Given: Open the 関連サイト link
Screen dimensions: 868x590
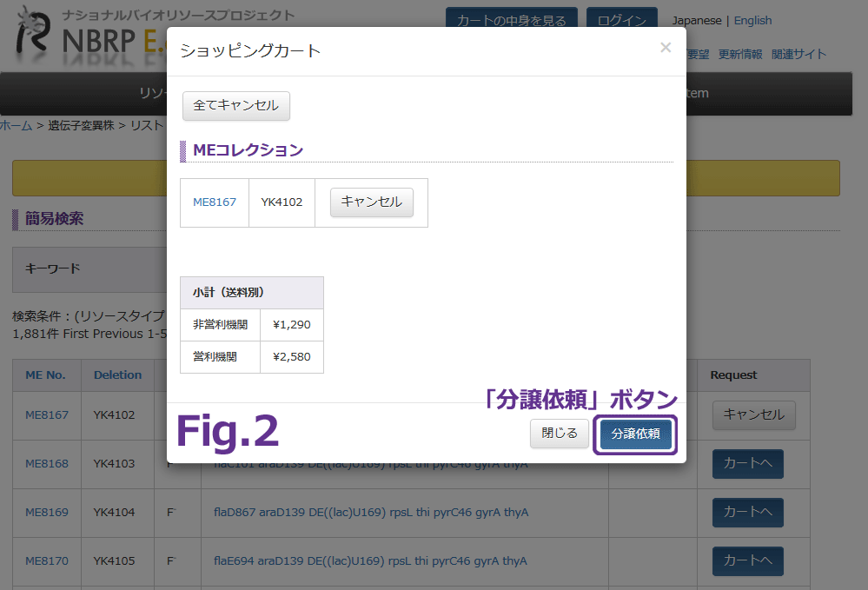Looking at the screenshot, I should (799, 54).
